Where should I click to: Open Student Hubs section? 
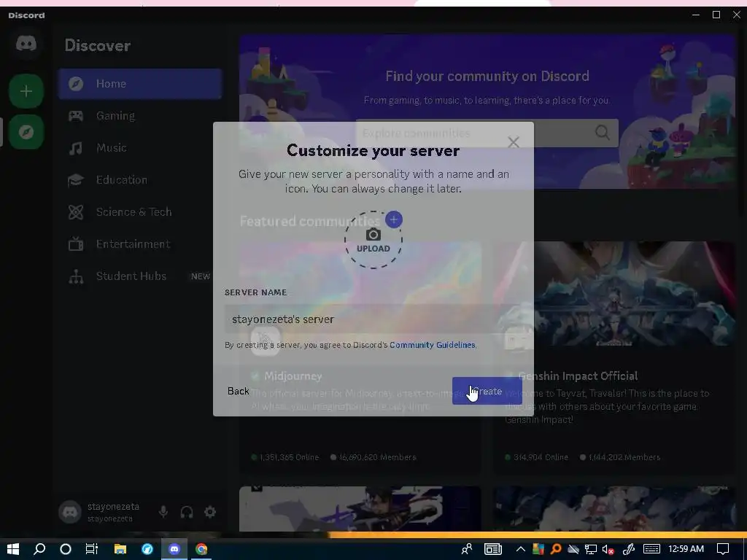[x=140, y=276]
